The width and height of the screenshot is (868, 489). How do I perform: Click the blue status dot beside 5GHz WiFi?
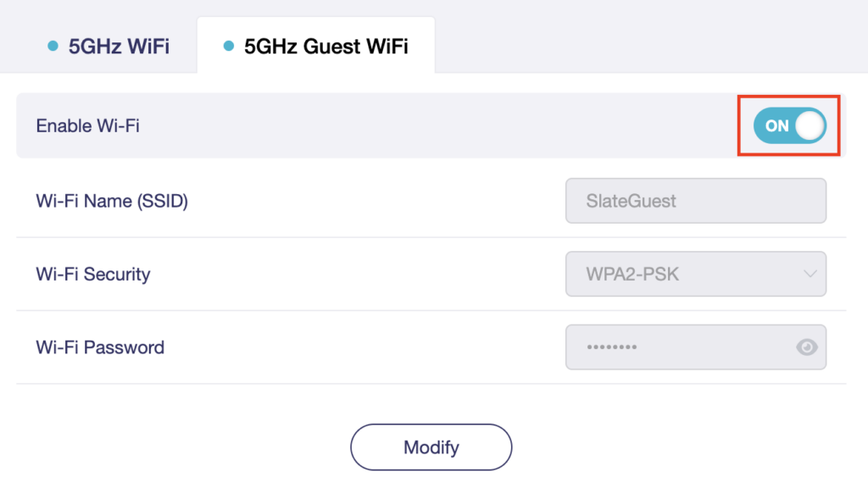[53, 46]
